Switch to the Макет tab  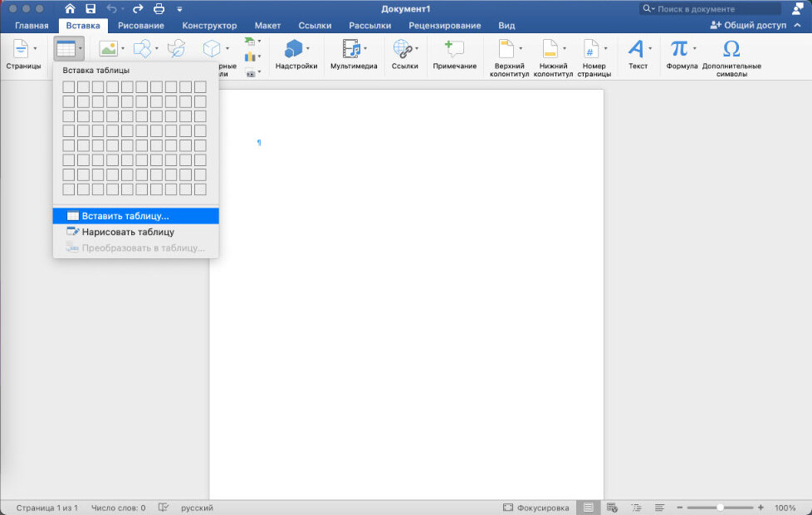[267, 26]
